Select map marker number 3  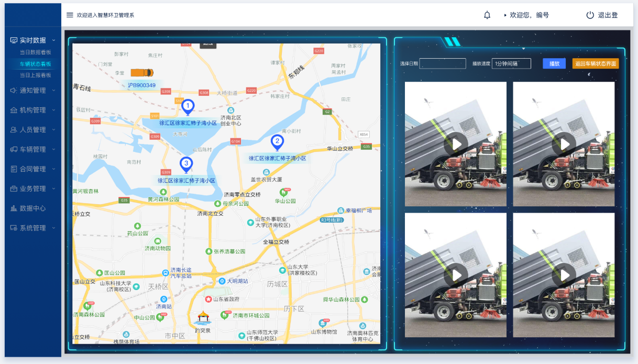click(186, 164)
